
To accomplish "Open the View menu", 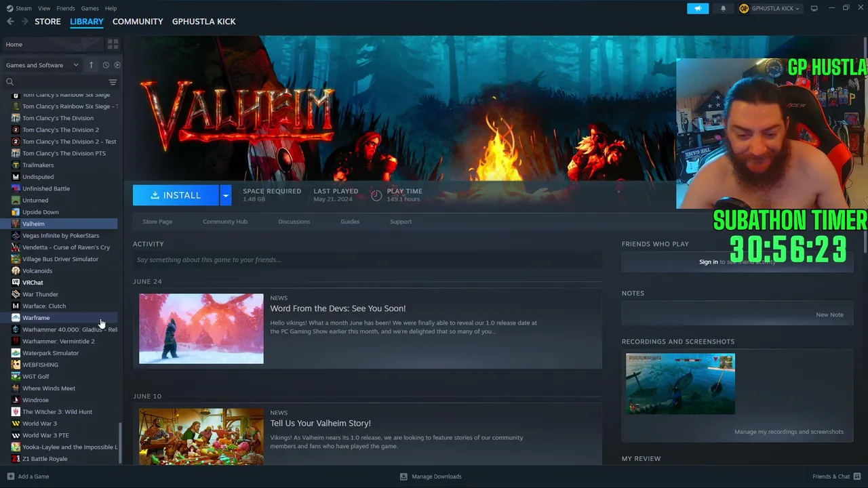I will click(44, 8).
